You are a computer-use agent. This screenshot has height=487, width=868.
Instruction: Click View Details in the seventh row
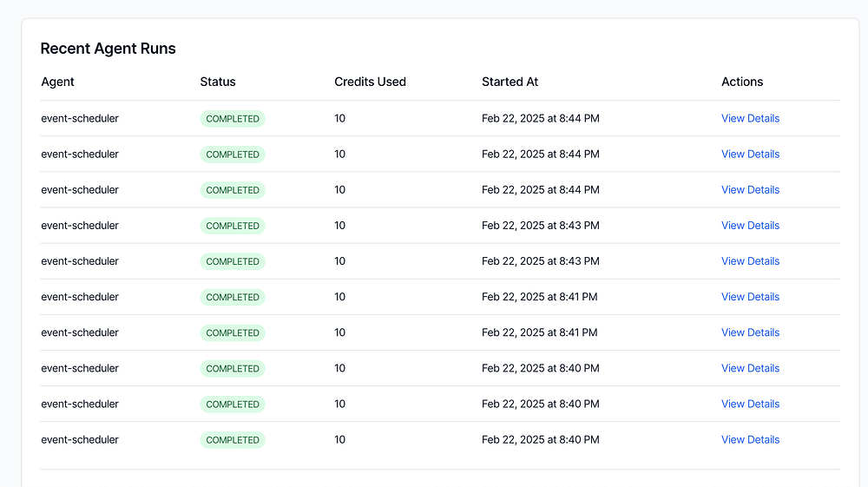[750, 332]
